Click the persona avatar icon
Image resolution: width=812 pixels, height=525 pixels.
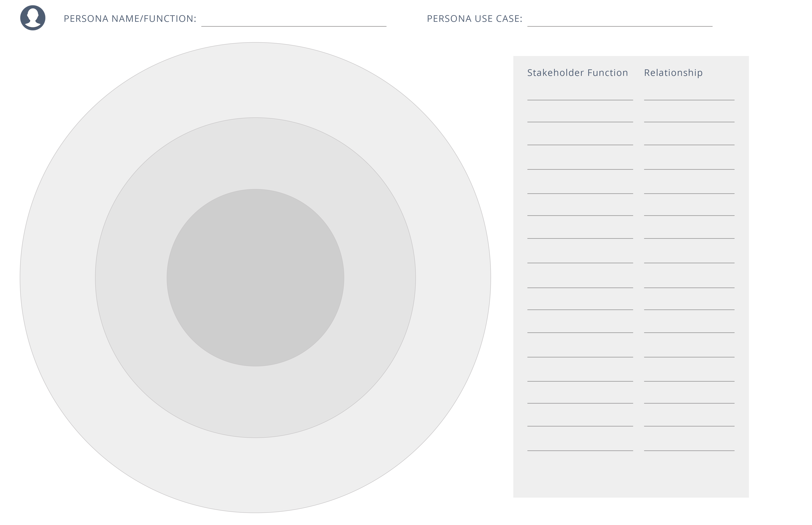[33, 18]
